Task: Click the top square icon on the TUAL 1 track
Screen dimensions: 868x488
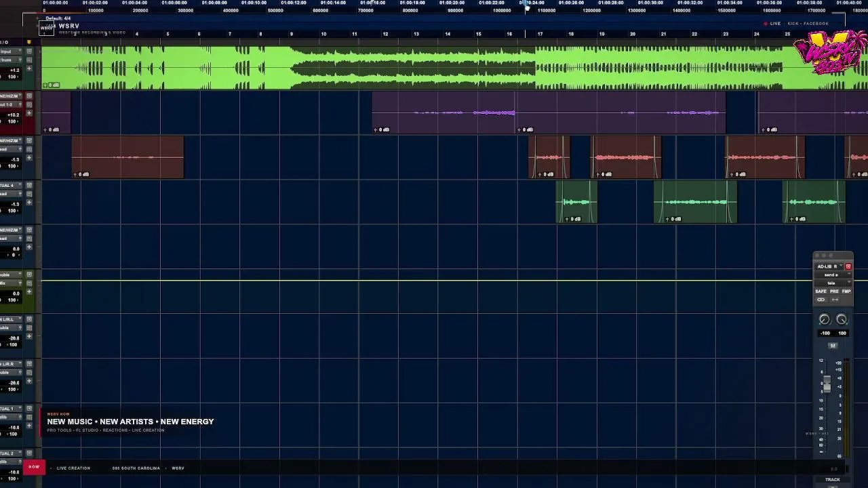Action: (x=29, y=409)
